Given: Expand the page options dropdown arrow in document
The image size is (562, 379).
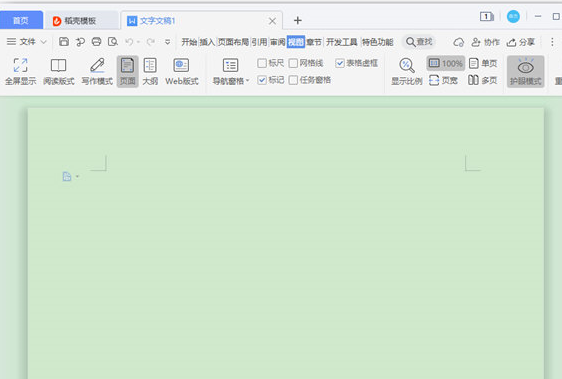Looking at the screenshot, I should pos(77,176).
